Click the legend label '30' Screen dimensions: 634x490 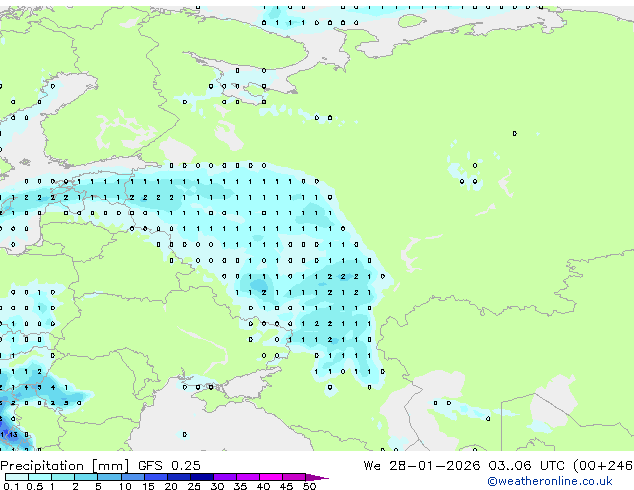217,486
